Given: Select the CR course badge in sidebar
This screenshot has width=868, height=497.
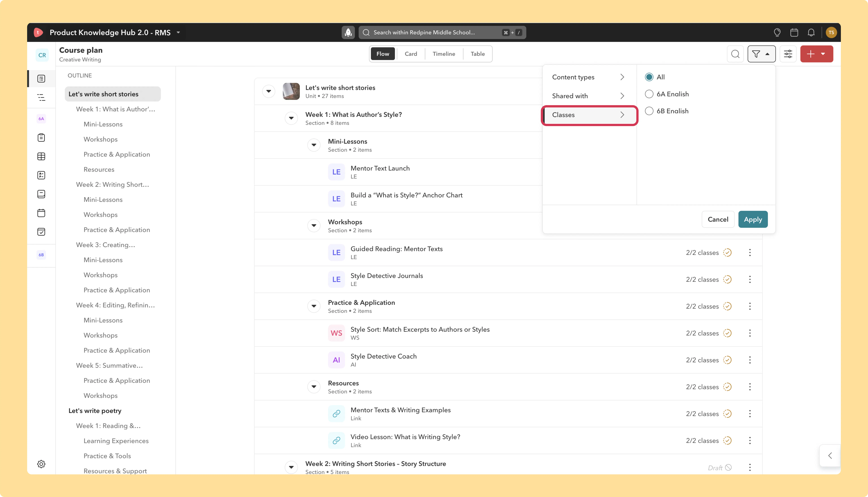Looking at the screenshot, I should 42,55.
